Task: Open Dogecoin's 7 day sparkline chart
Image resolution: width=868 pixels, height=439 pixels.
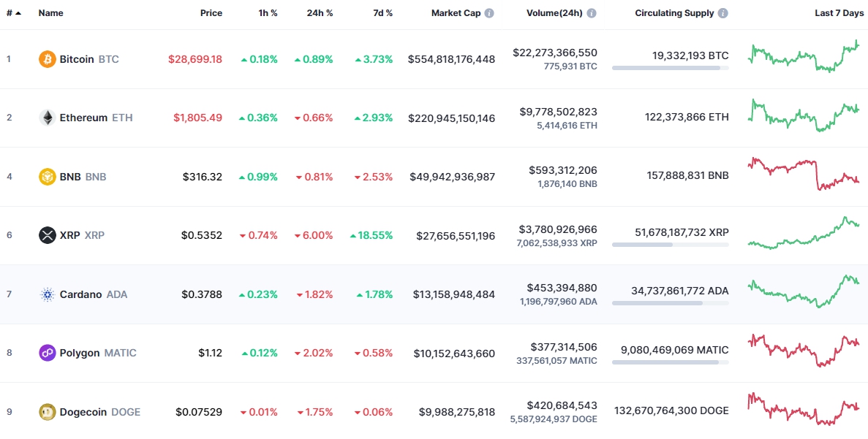Action: [x=803, y=409]
